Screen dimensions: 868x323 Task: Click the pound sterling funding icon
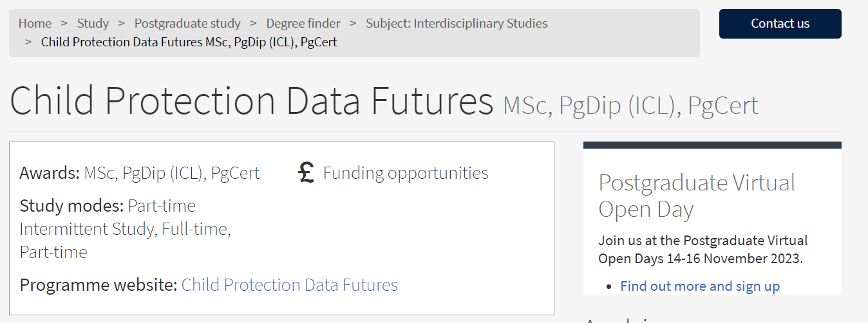point(307,173)
